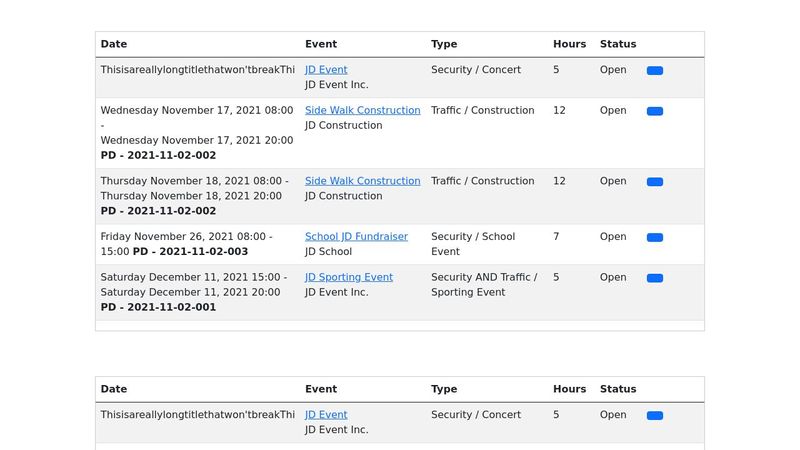Click 'JD Event Inc.' under JD Sporting Event

337,292
